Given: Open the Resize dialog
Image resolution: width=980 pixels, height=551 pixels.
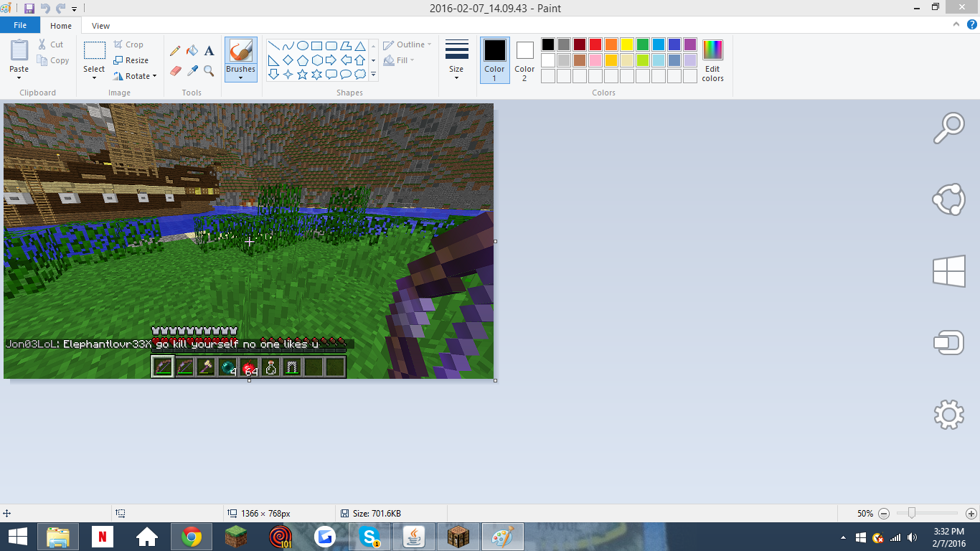Looking at the screenshot, I should [131, 60].
